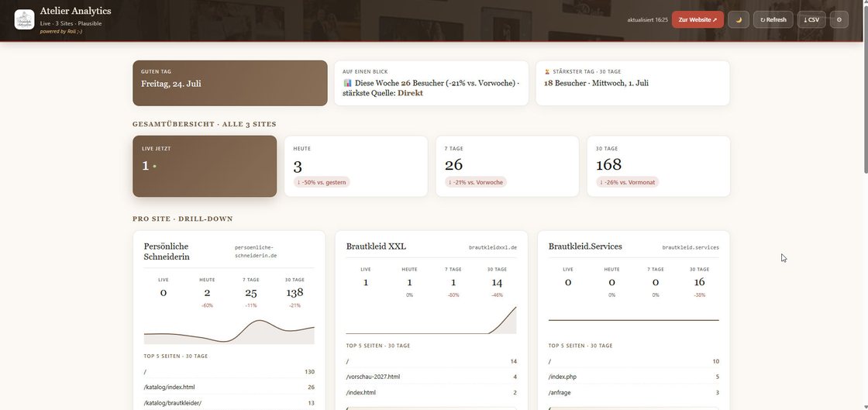Open the Persönliche Schneiderin site title
This screenshot has width=868, height=410.
[x=166, y=251]
